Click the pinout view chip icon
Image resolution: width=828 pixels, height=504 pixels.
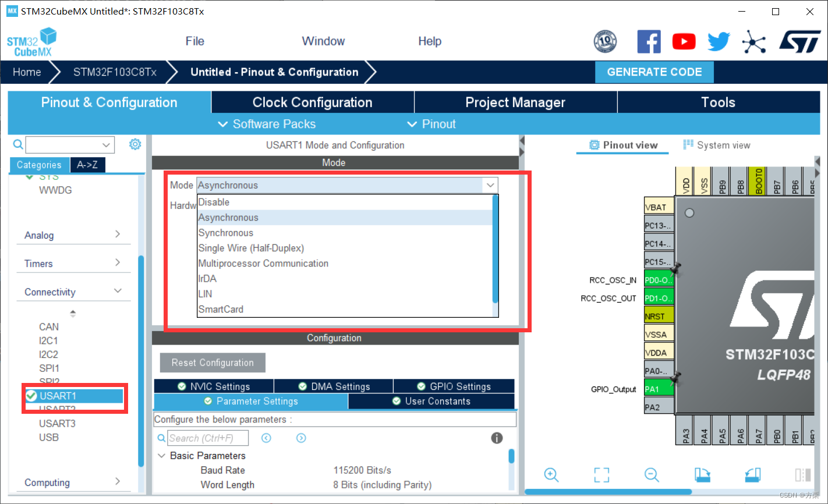click(x=594, y=145)
